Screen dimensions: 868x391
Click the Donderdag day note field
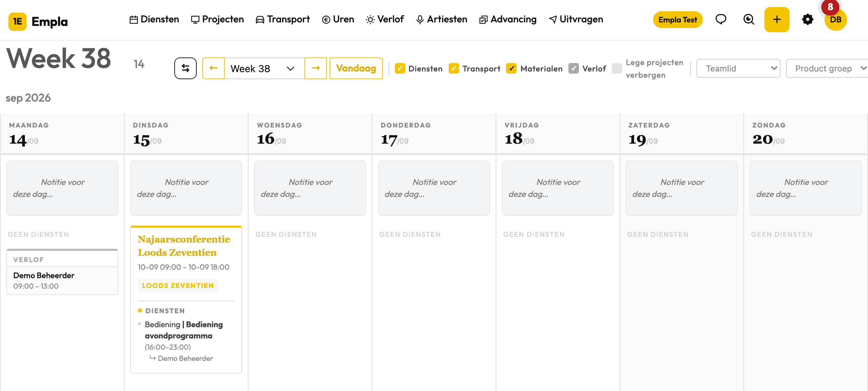[x=434, y=188]
